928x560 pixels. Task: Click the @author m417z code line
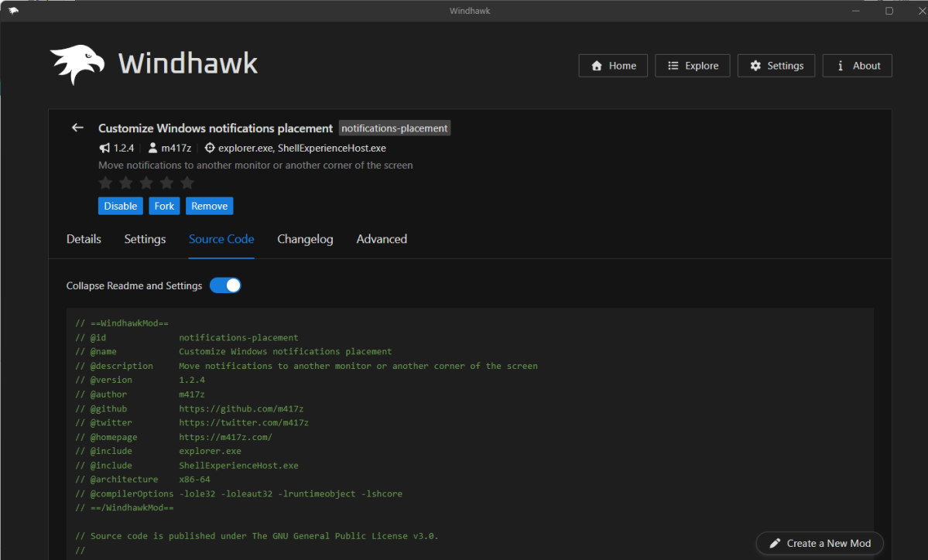[x=140, y=394]
